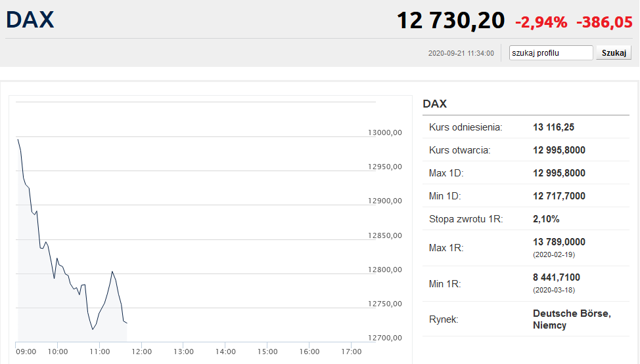Click the Min 1D value 12 717,7000
Screen dimensions: 640x364
tap(559, 196)
